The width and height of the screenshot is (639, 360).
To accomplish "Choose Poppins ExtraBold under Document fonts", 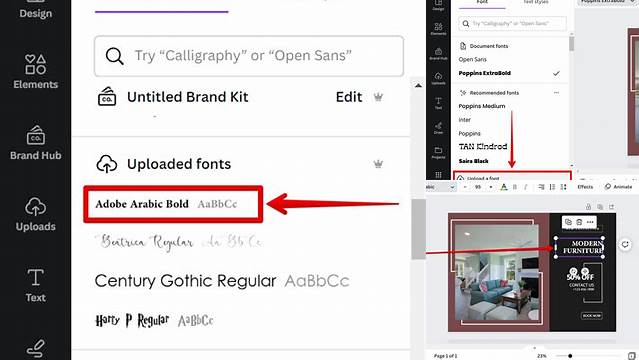I will [485, 73].
